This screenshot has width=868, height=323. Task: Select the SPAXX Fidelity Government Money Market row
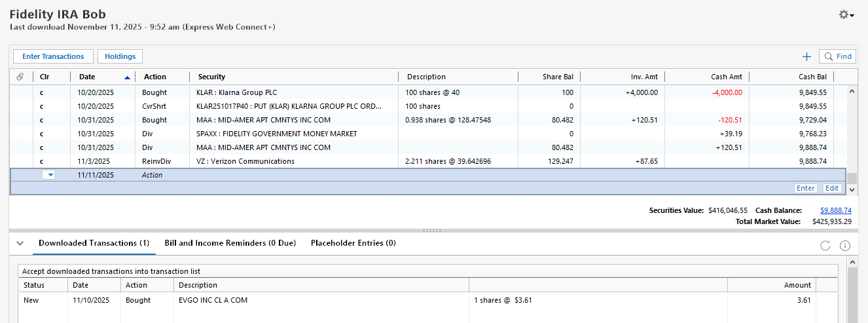(429, 134)
